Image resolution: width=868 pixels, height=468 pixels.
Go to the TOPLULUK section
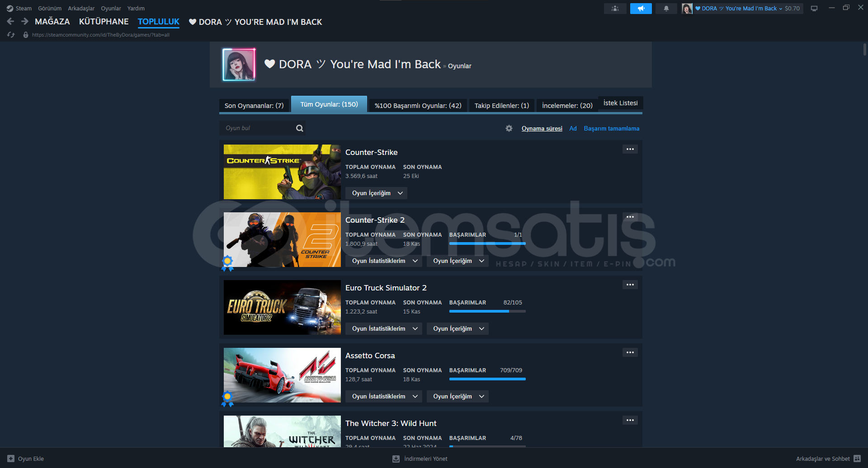coord(159,22)
